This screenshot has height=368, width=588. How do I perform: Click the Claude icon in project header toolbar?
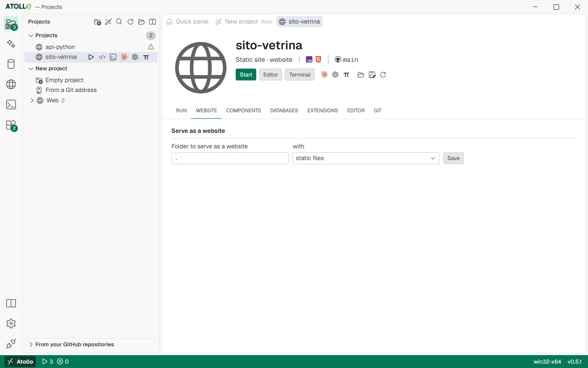(324, 75)
